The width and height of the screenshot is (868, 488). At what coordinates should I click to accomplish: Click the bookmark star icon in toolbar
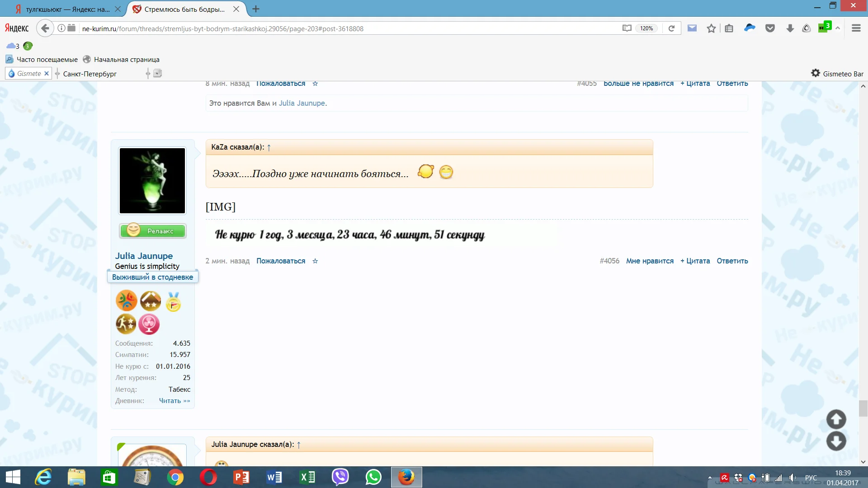tap(711, 28)
